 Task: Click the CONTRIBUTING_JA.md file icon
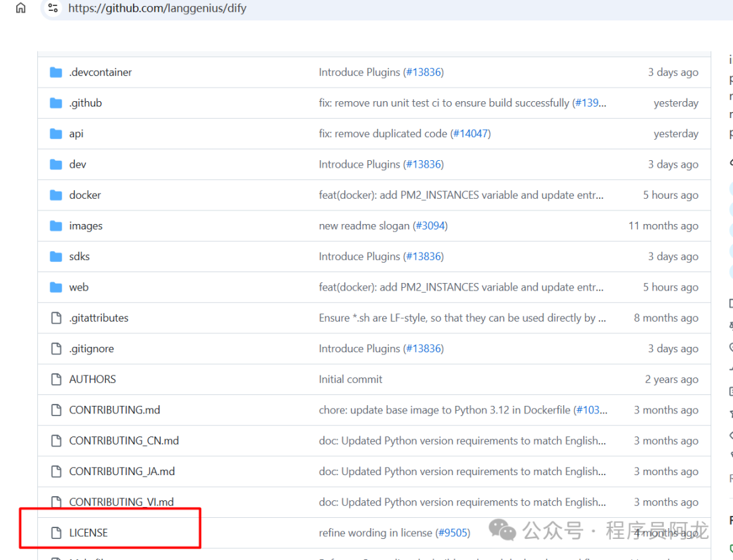[x=56, y=471]
